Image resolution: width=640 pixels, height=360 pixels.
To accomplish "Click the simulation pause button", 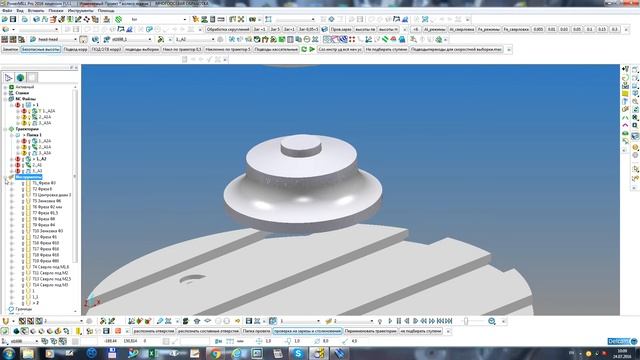I will coord(399,321).
